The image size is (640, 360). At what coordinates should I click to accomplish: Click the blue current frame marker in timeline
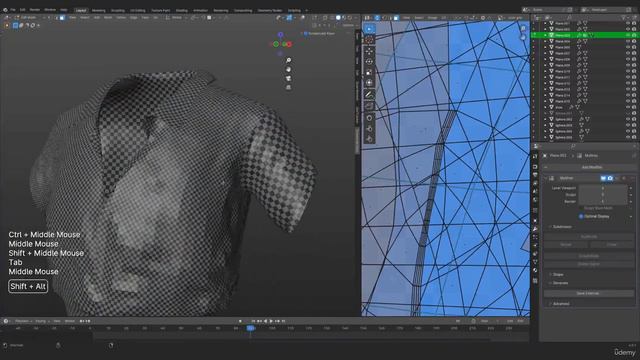[x=251, y=328]
